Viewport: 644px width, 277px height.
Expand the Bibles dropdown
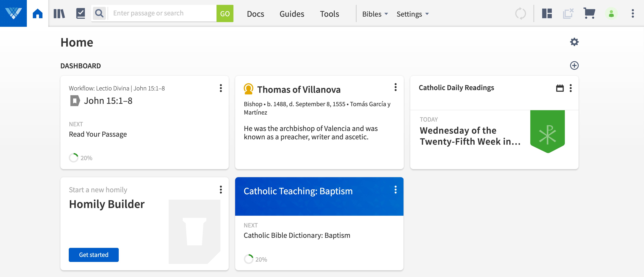pyautogui.click(x=375, y=14)
